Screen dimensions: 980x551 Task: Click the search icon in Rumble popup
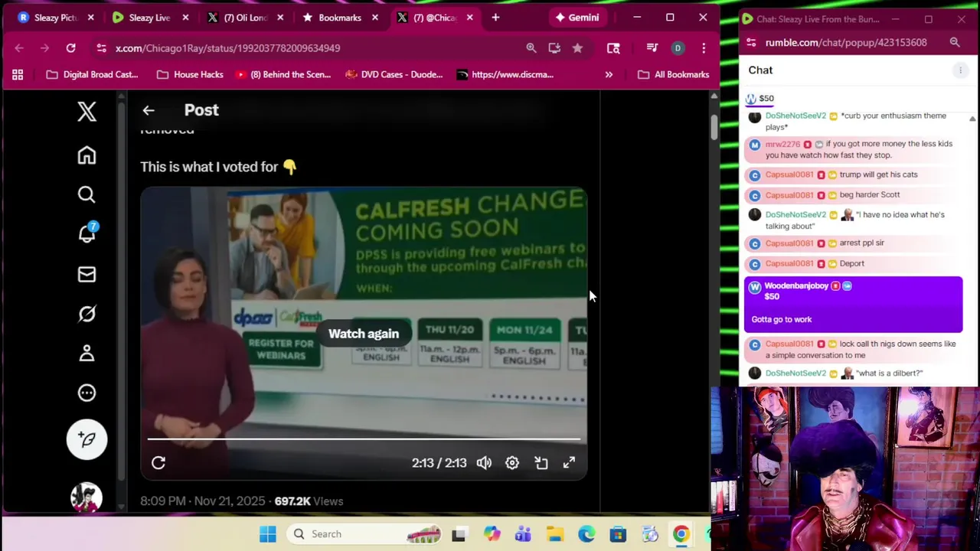(955, 43)
